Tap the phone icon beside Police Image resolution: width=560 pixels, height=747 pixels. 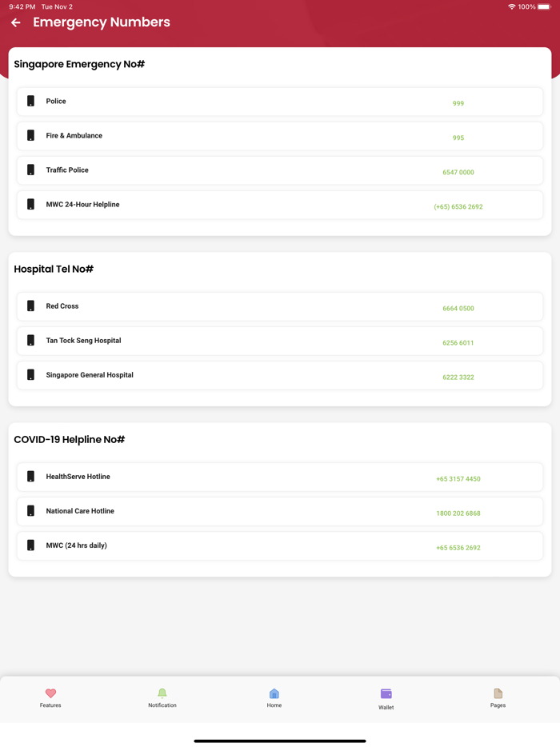[30, 101]
